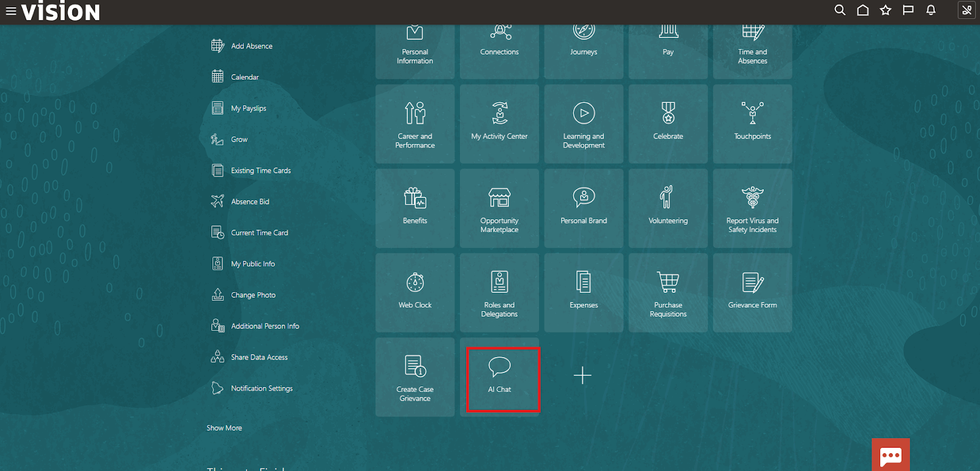Open Learning and Development tile
The width and height of the screenshot is (980, 471).
click(x=584, y=123)
